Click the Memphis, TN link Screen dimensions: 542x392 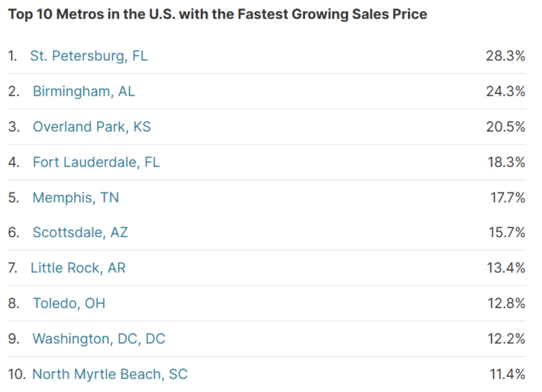[75, 197]
